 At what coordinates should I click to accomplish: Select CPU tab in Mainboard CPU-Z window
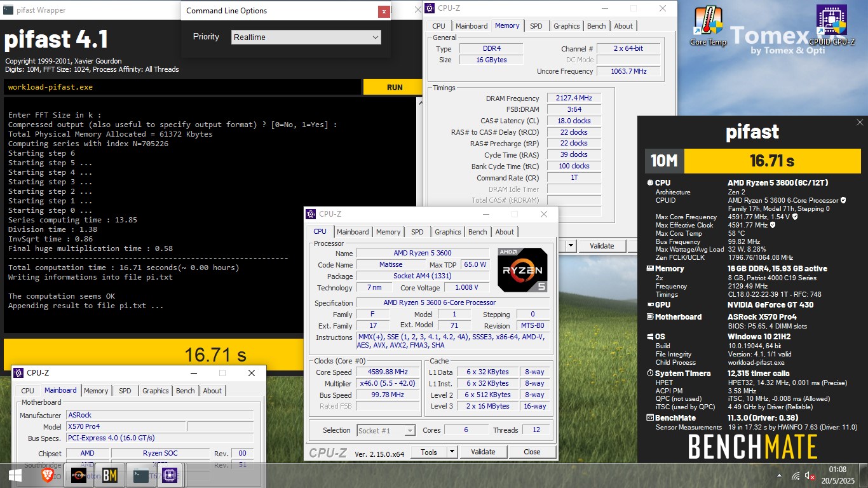pos(27,391)
